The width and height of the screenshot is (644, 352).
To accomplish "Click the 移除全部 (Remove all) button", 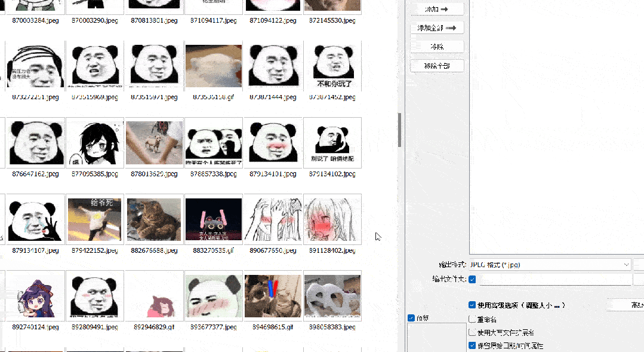I will [x=437, y=66].
